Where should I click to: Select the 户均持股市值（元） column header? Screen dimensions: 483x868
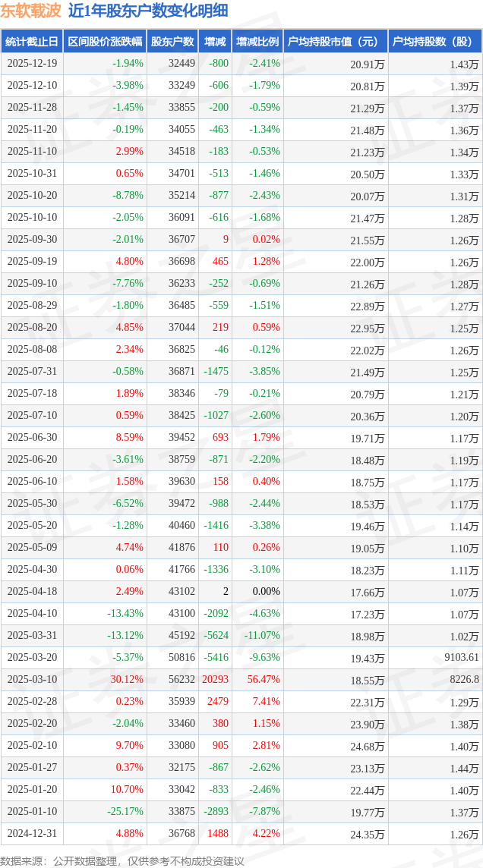point(335,42)
